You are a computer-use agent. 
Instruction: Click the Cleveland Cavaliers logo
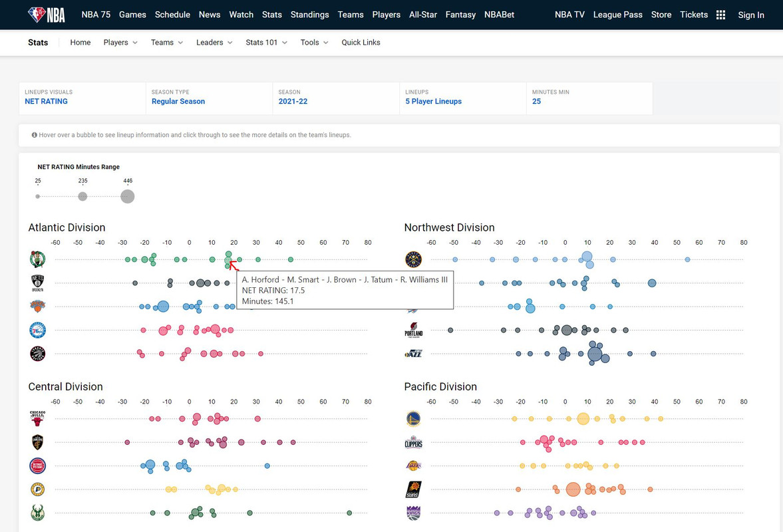coord(37,442)
